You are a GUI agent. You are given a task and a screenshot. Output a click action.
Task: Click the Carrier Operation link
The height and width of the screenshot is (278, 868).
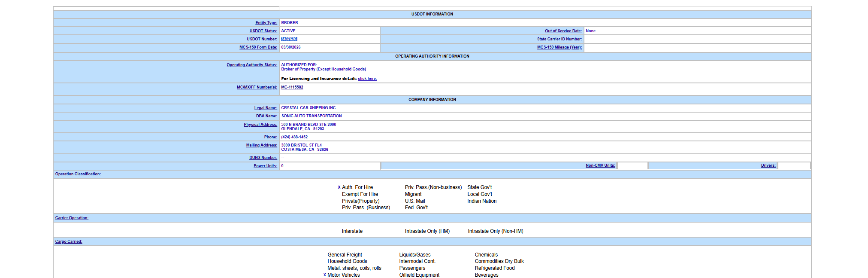72,218
